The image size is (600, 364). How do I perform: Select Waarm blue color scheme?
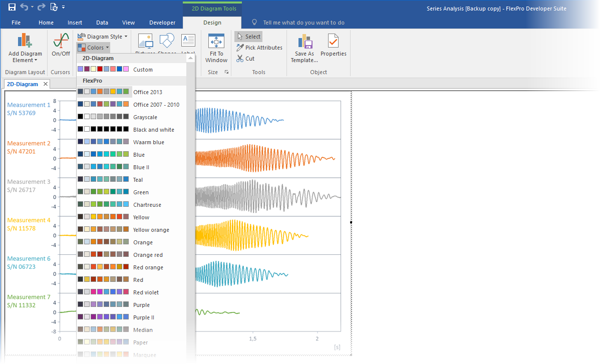pos(132,142)
